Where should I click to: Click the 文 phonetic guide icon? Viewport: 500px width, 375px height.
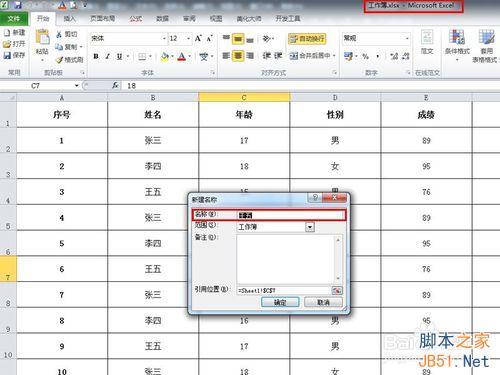pyautogui.click(x=203, y=57)
